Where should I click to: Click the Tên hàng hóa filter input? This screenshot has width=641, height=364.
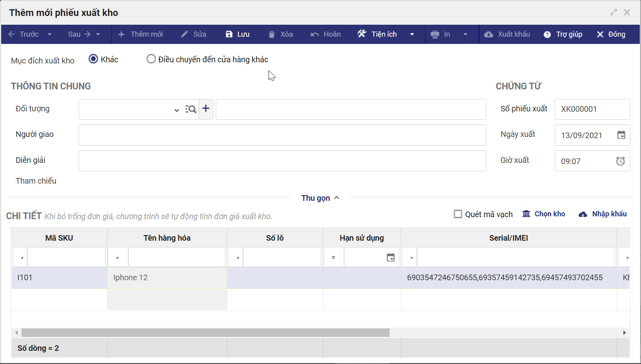tap(177, 257)
